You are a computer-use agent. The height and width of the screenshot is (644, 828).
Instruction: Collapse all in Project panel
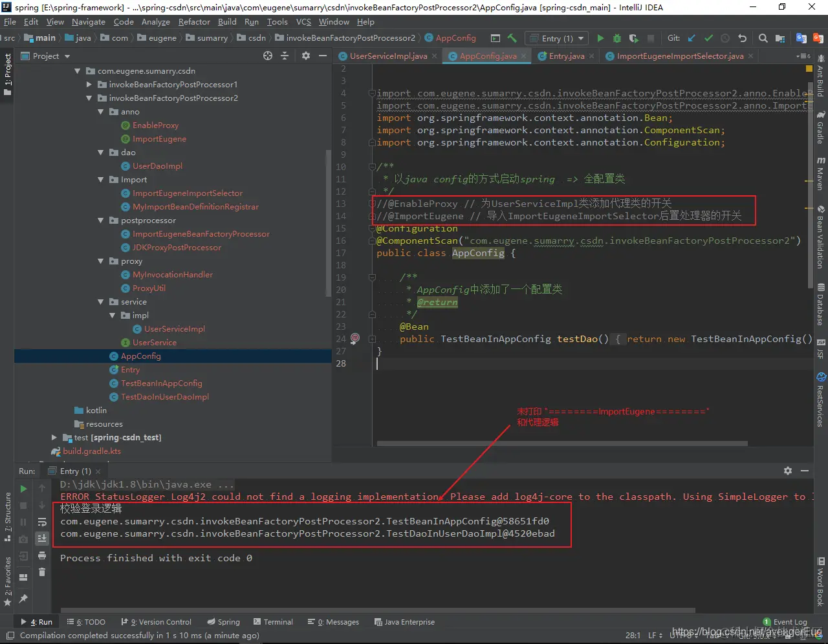click(x=285, y=56)
